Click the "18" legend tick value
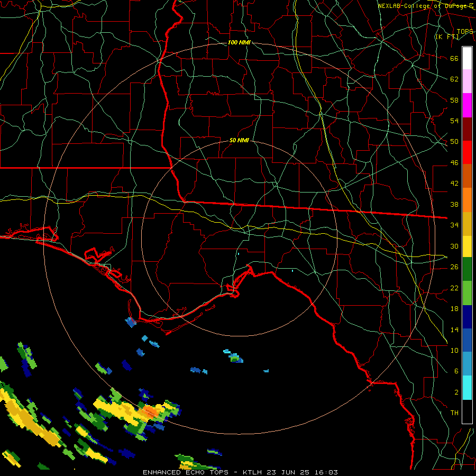 pyautogui.click(x=454, y=309)
